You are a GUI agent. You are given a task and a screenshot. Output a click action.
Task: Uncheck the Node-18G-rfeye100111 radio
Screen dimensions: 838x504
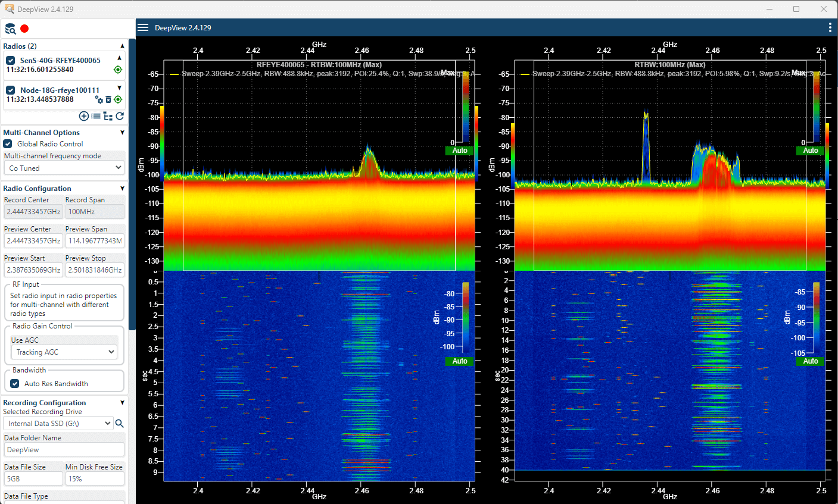click(x=8, y=90)
